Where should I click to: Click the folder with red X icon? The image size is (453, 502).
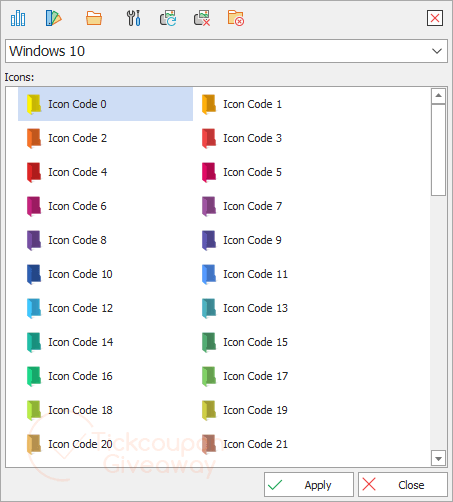pyautogui.click(x=236, y=18)
